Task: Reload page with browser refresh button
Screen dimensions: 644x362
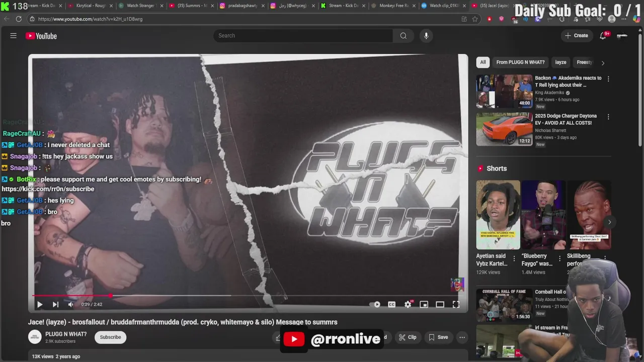Action: coord(19,19)
